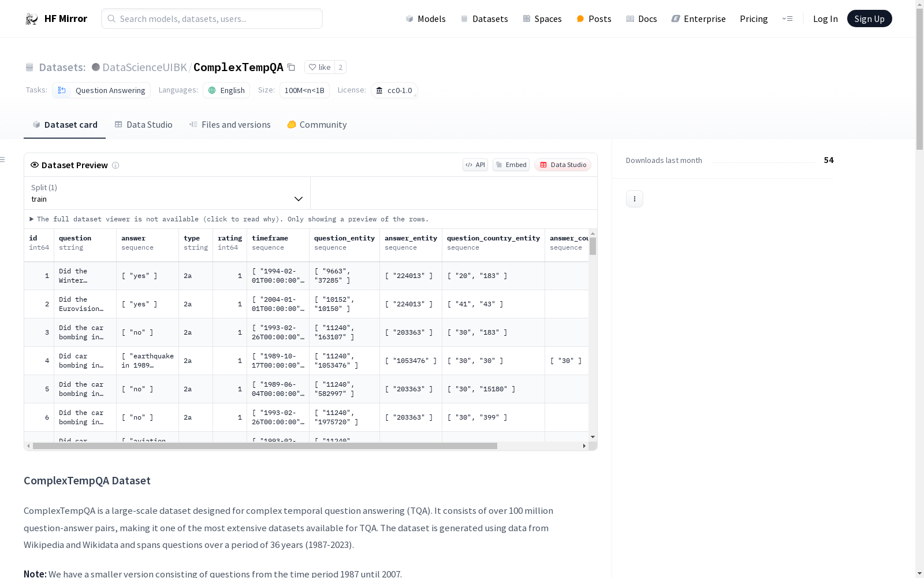
Task: Click the like button
Action: [319, 67]
